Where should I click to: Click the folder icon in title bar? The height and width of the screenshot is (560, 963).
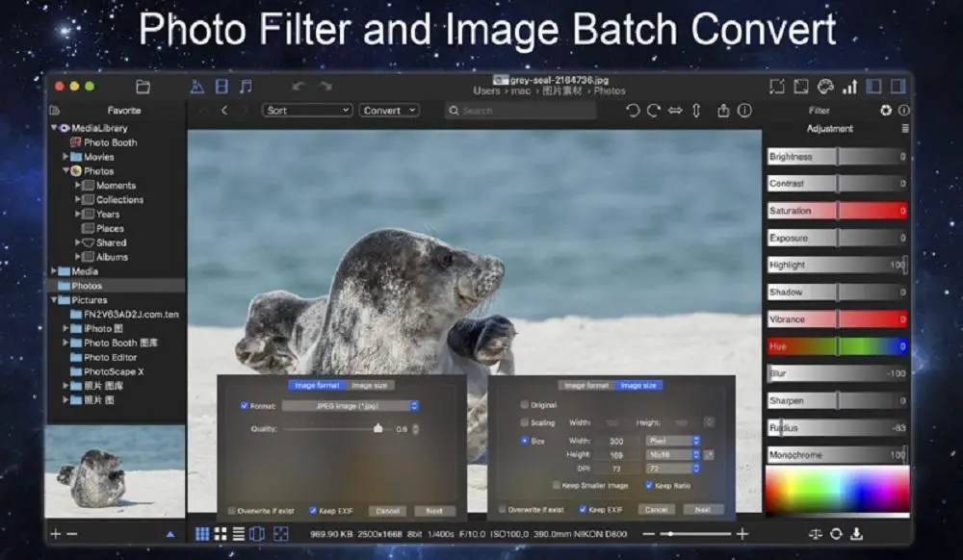pos(143,87)
